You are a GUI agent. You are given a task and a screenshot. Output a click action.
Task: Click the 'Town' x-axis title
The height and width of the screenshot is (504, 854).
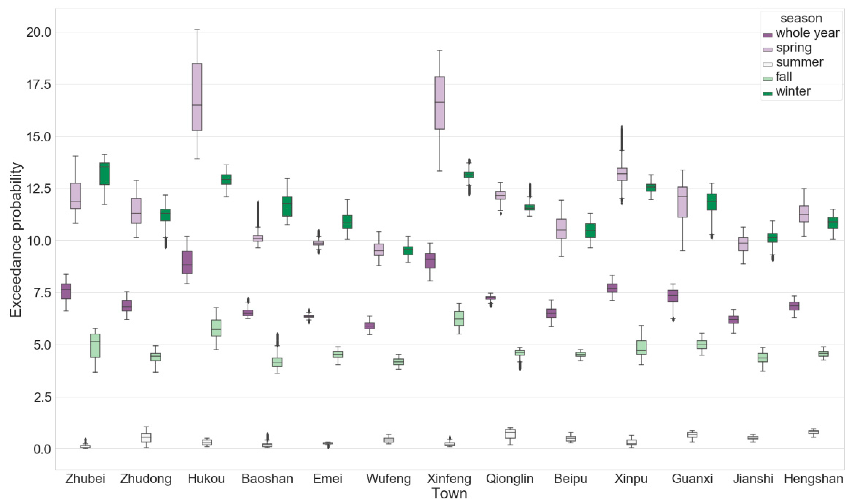[x=449, y=493]
